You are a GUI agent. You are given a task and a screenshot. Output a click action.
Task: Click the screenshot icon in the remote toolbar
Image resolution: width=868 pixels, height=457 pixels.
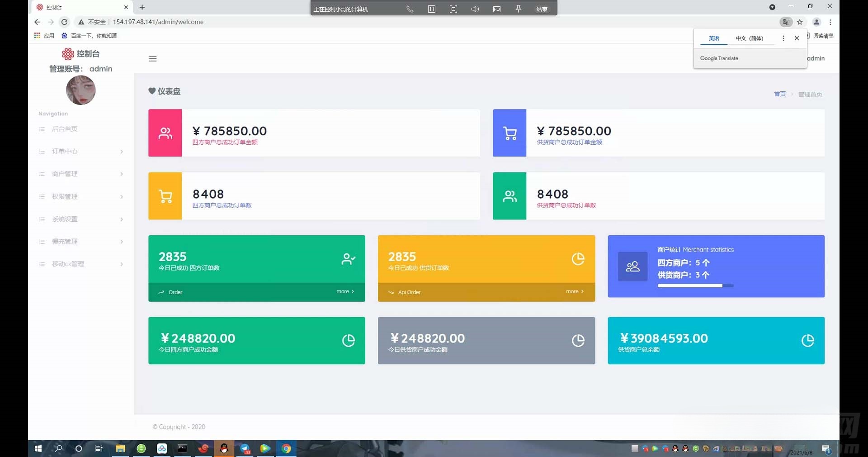(453, 9)
